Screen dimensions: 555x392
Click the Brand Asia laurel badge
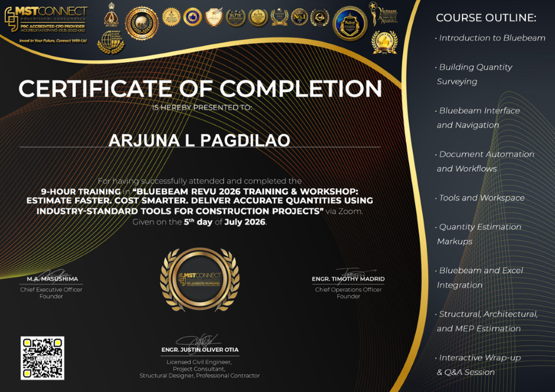tap(280, 17)
